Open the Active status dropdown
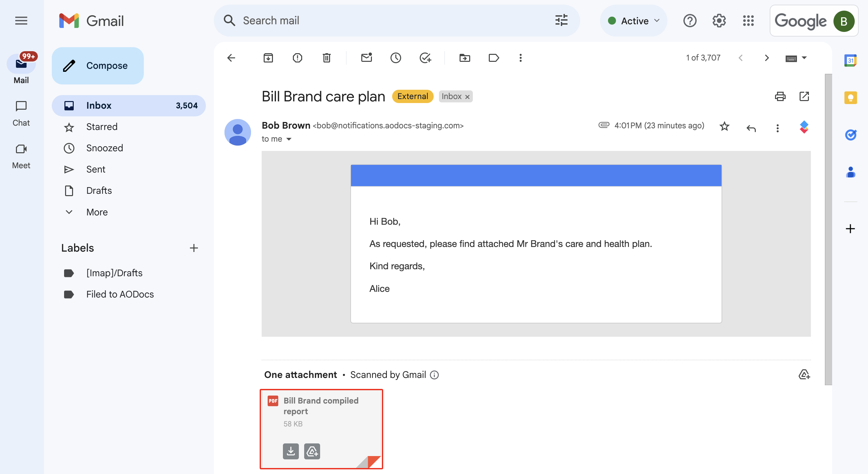The height and width of the screenshot is (474, 868). 634,21
